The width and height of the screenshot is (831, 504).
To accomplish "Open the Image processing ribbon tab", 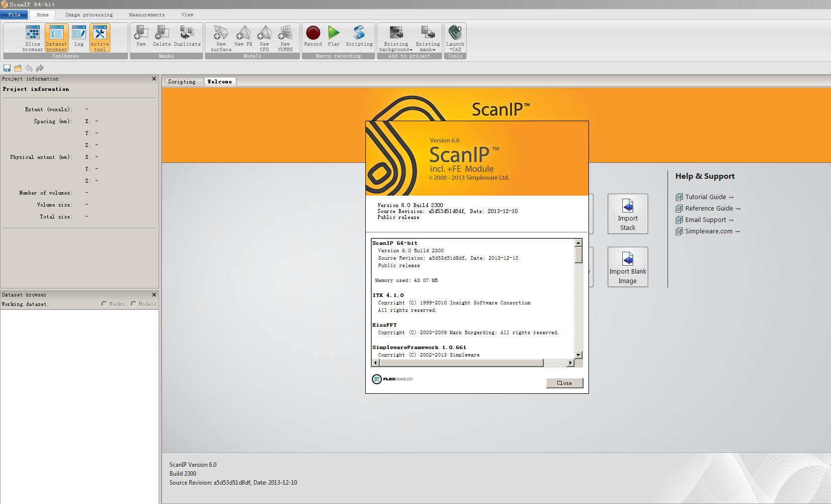I will (89, 15).
